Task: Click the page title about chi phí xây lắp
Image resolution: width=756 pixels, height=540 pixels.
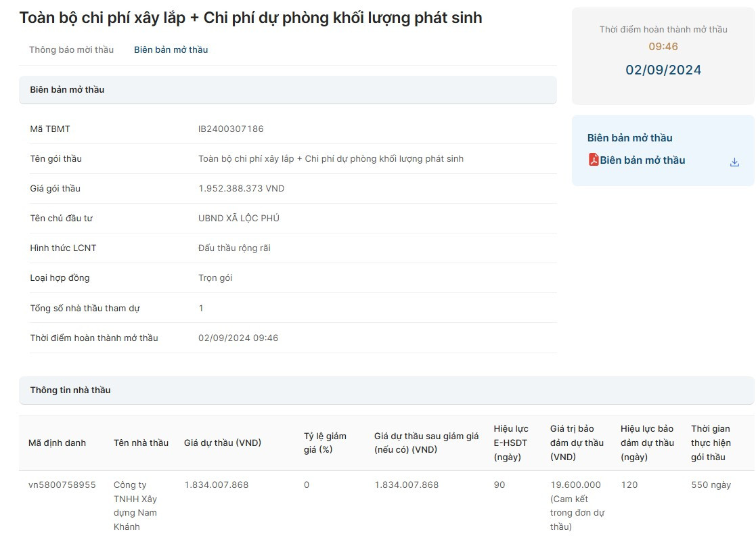Action: [x=252, y=18]
